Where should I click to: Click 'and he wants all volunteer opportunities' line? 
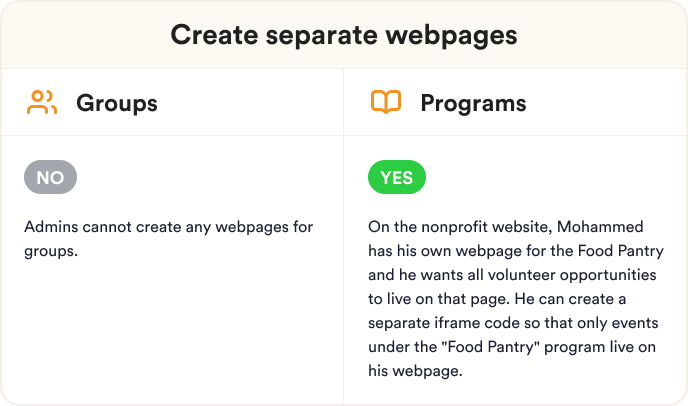point(512,275)
